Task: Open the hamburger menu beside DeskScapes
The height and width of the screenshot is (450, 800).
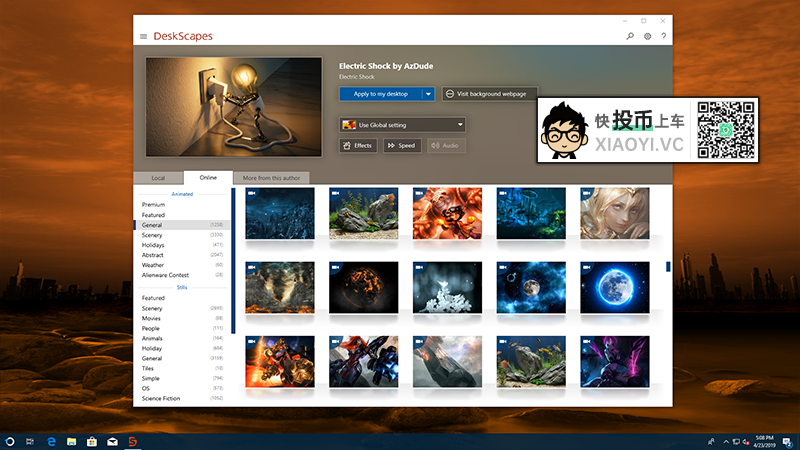Action: [x=144, y=36]
